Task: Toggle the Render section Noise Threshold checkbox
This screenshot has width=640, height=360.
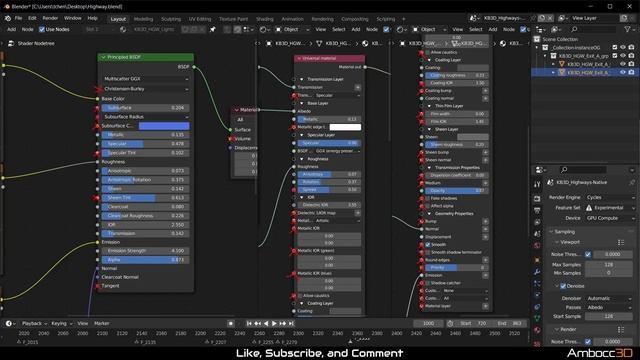Action: click(x=588, y=342)
